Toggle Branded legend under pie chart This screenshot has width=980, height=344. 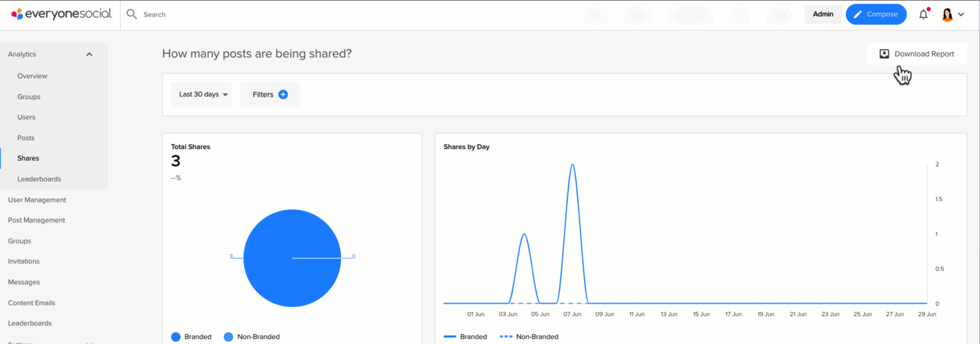coord(191,337)
